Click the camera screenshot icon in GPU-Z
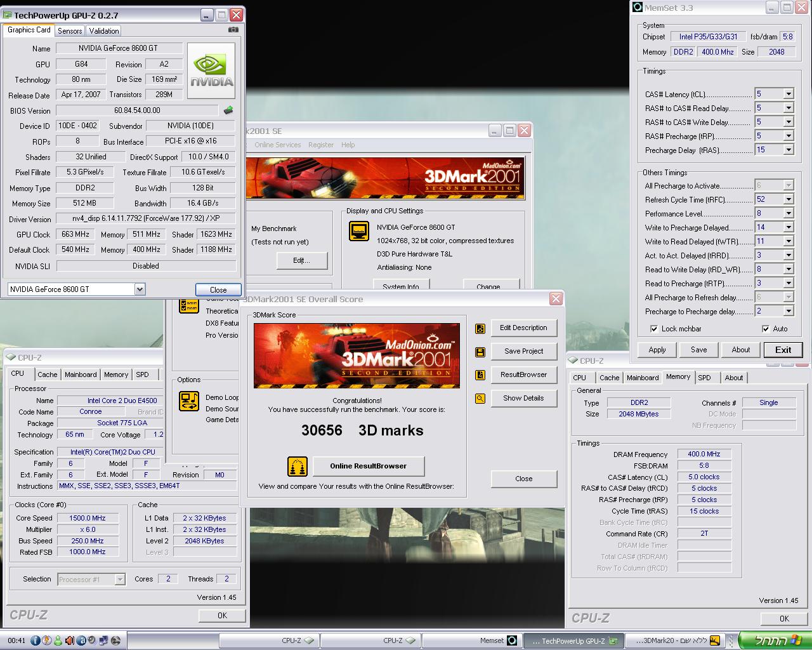This screenshot has width=812, height=650. tap(233, 30)
